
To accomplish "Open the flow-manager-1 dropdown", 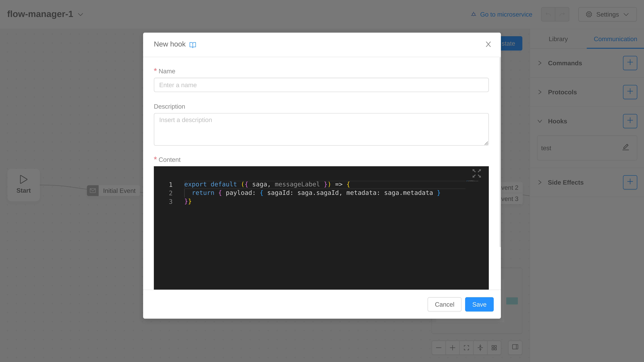I will [80, 14].
